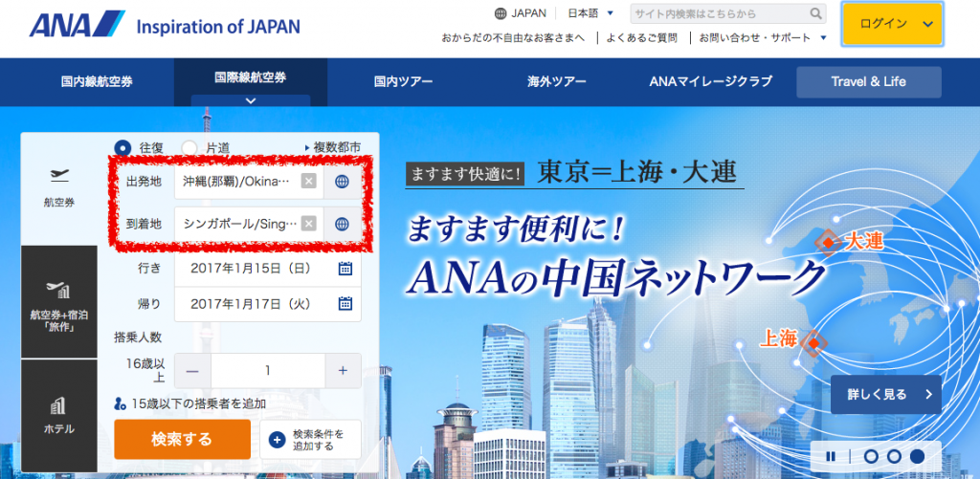
Task: Select the ホテル side tab
Action: (59, 416)
